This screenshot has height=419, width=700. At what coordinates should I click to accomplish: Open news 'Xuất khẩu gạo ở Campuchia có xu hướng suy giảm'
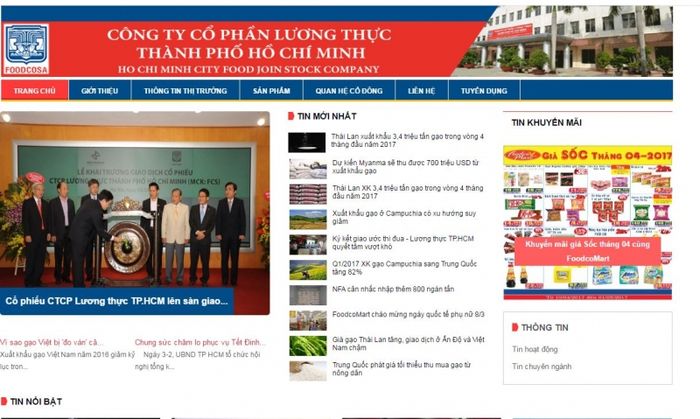coord(404,217)
